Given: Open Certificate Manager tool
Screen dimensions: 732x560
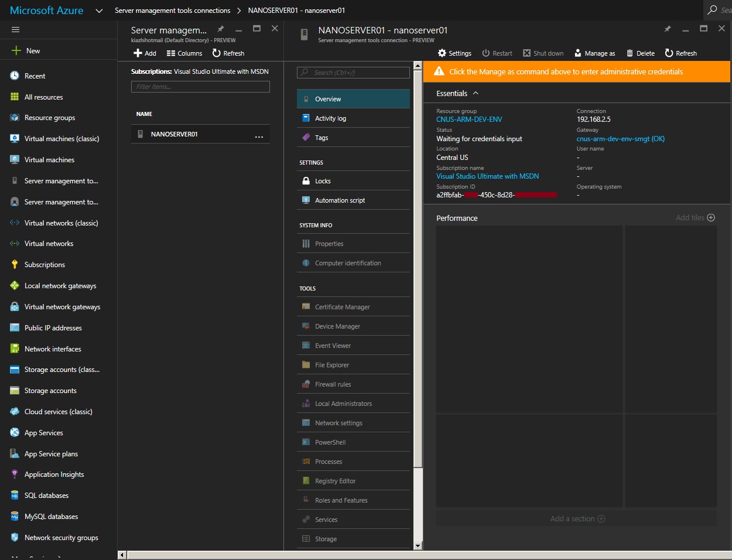Looking at the screenshot, I should [353, 307].
